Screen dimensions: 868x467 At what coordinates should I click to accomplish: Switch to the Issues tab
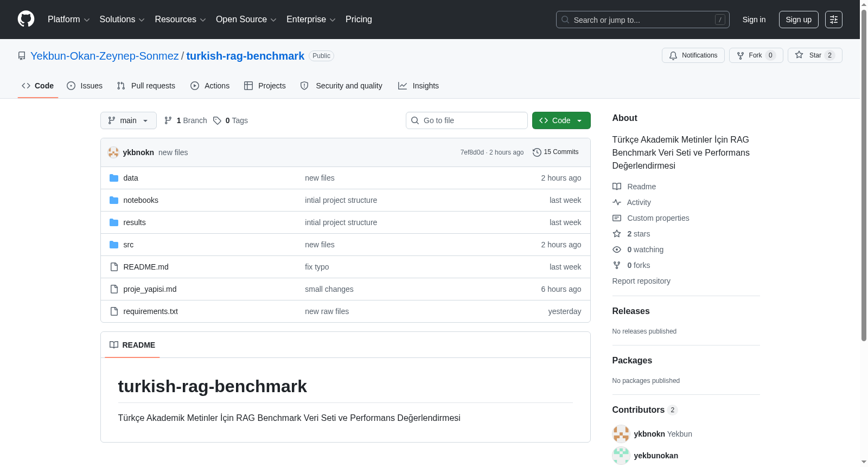coord(85,86)
